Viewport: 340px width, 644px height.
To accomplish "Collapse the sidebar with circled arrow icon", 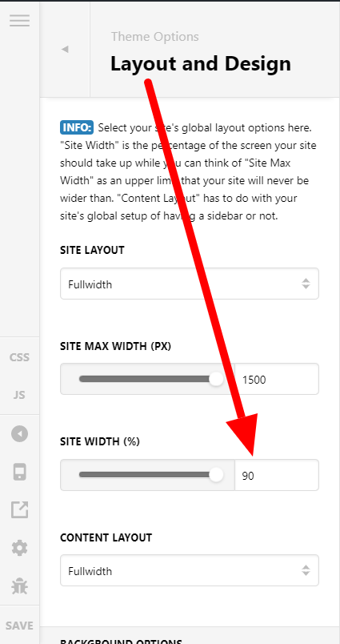I will [x=20, y=433].
